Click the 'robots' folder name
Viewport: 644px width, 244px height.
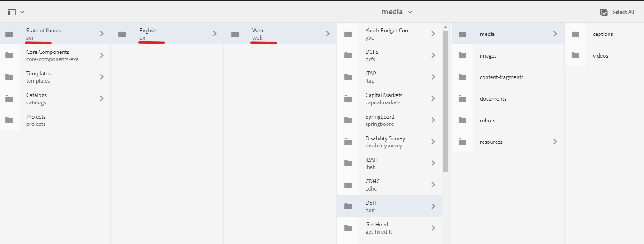(x=487, y=120)
